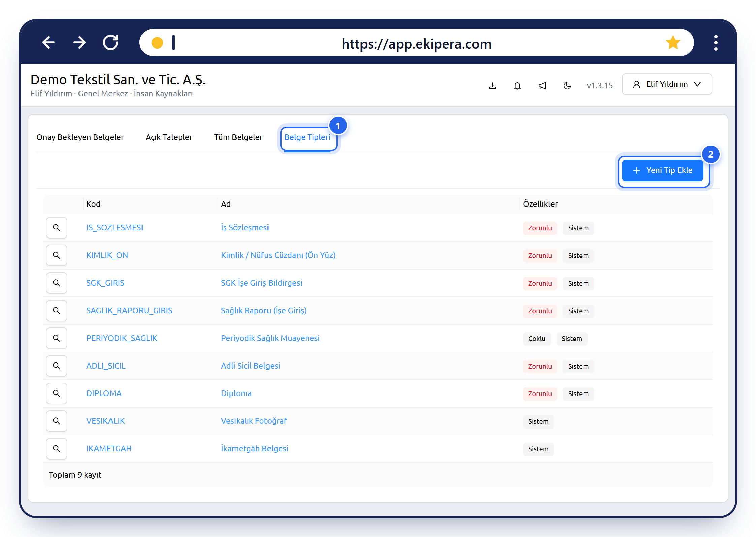The height and width of the screenshot is (537, 756).
Task: Click the VESIKALIK row magnifier icon
Action: pyautogui.click(x=57, y=421)
